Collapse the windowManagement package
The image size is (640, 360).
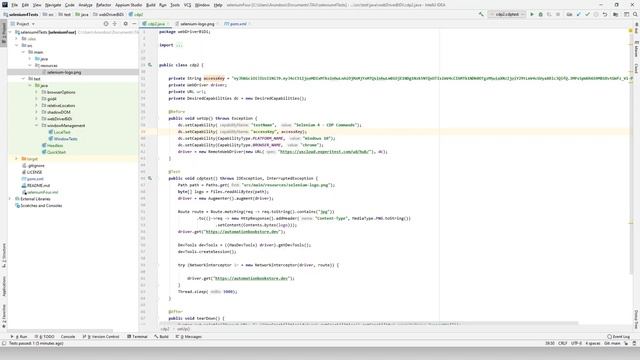[x=36, y=125]
